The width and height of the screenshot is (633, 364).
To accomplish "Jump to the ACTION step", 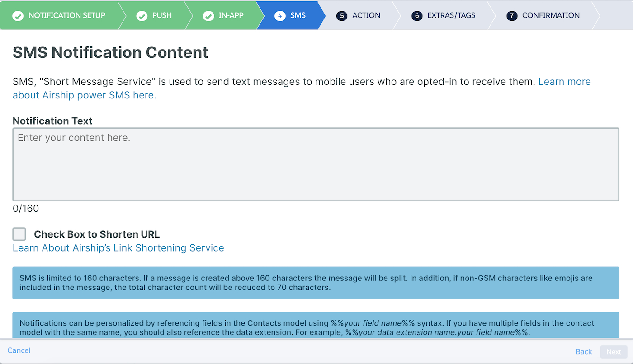I will click(366, 15).
